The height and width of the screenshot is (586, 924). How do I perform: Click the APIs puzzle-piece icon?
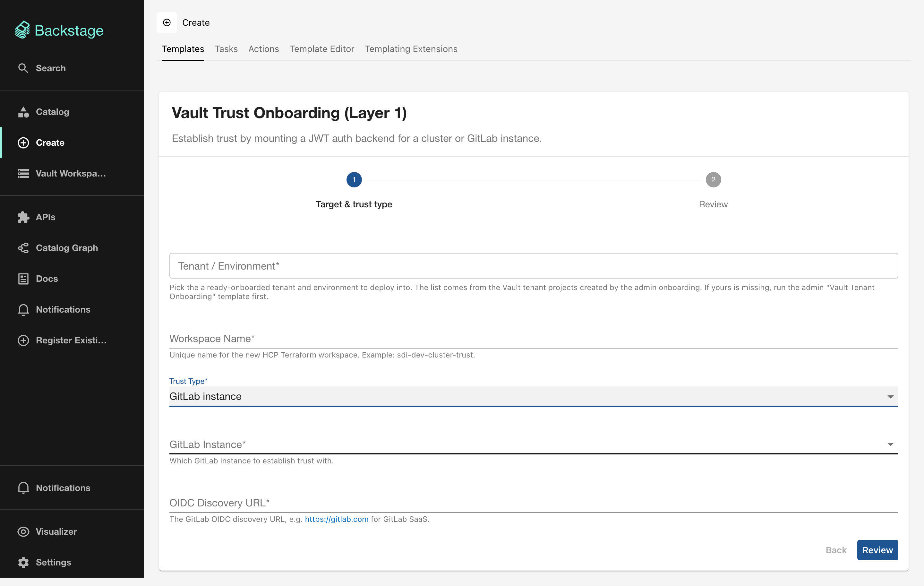pos(23,217)
